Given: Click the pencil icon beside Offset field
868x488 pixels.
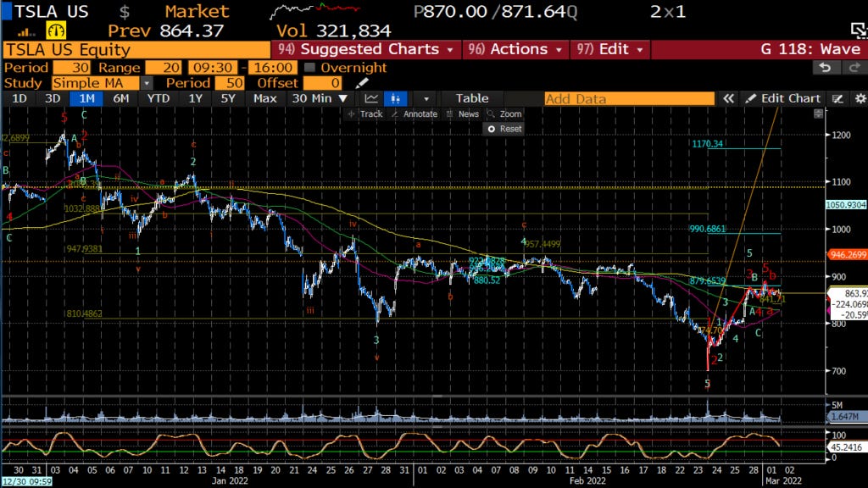Looking at the screenshot, I should (361, 83).
